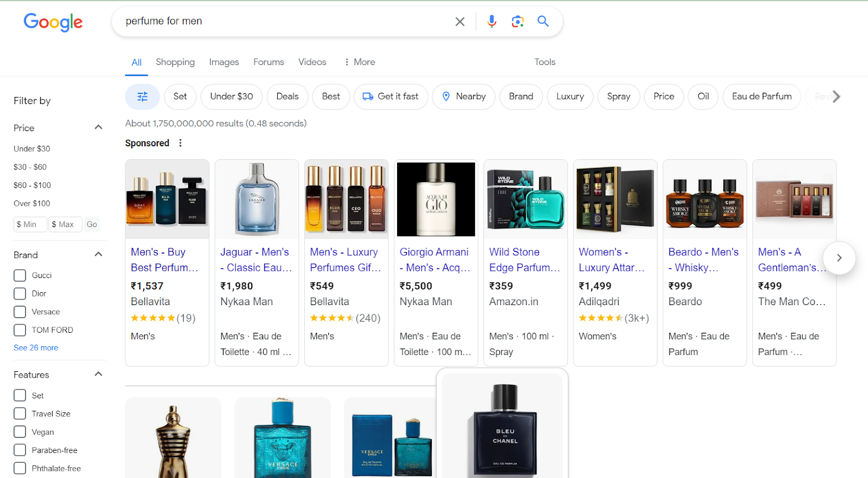Screen dimensions: 868x478
Task: Open the all filters slider icon chip
Action: (x=142, y=96)
